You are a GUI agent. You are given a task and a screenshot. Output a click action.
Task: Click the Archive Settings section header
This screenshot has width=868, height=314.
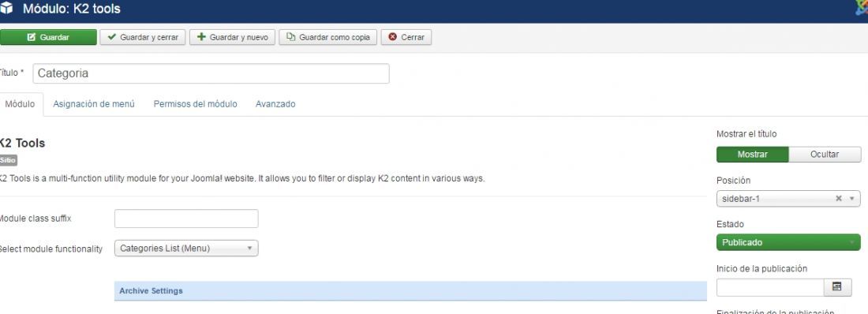click(x=410, y=291)
